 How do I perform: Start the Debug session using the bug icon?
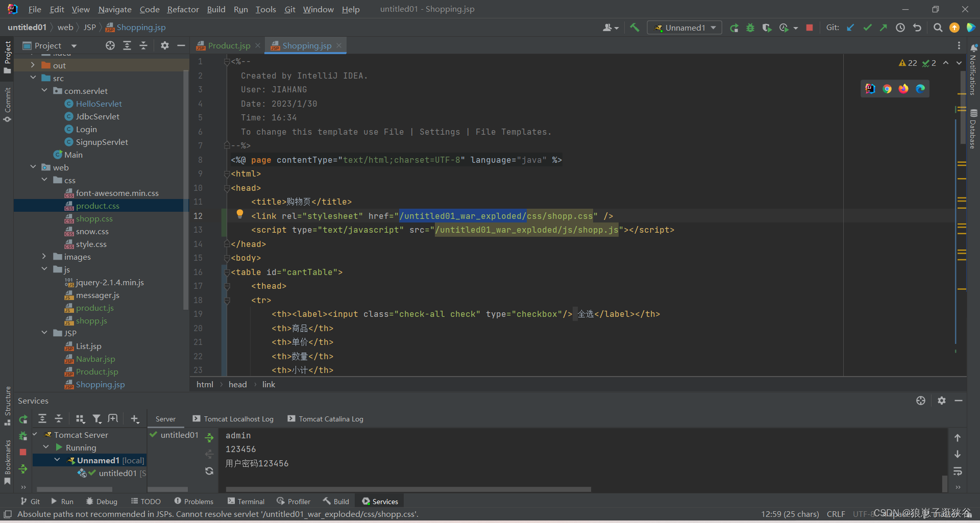click(750, 28)
